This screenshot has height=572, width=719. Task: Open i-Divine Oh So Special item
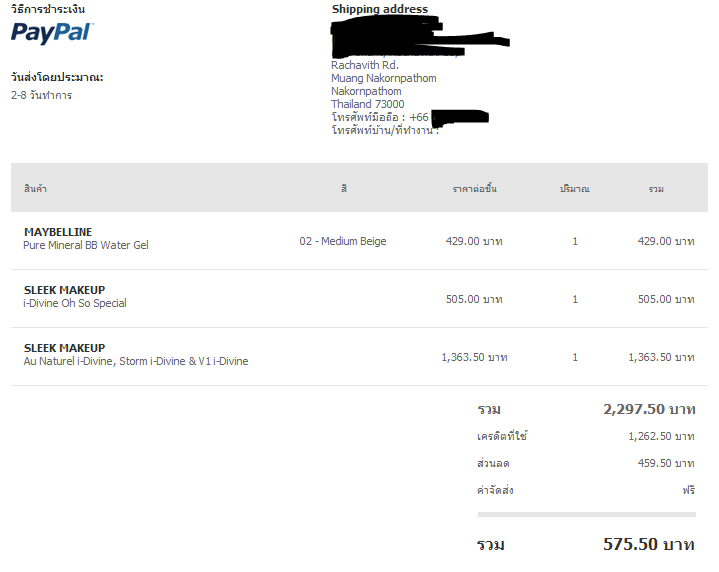click(75, 303)
